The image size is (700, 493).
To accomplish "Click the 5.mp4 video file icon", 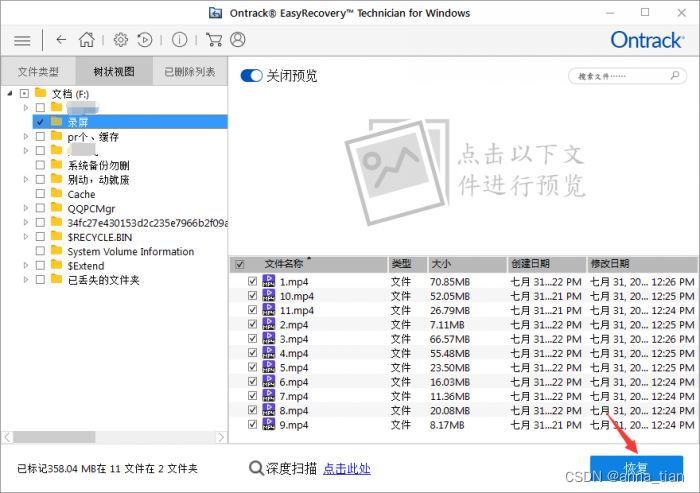I will pos(268,367).
